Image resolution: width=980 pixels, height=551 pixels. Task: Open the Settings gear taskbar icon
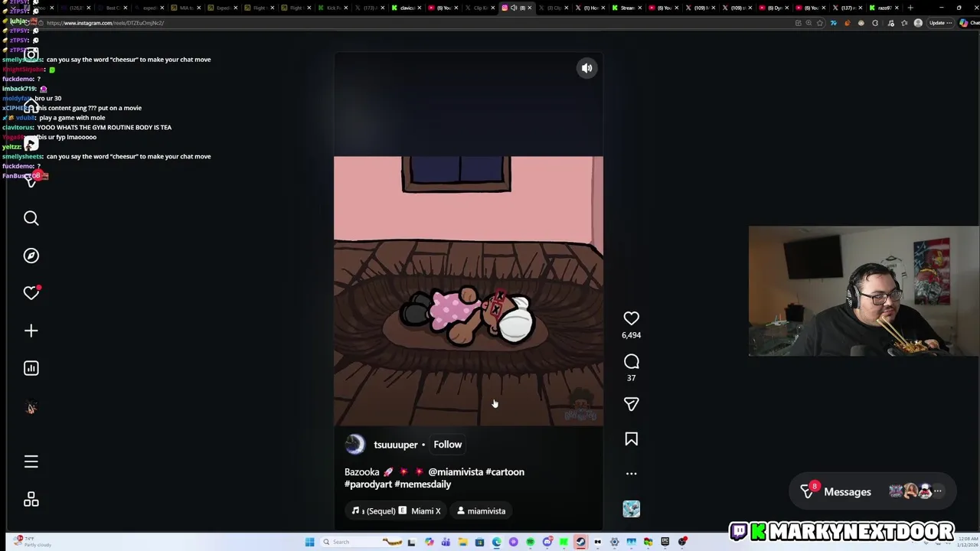tap(614, 542)
